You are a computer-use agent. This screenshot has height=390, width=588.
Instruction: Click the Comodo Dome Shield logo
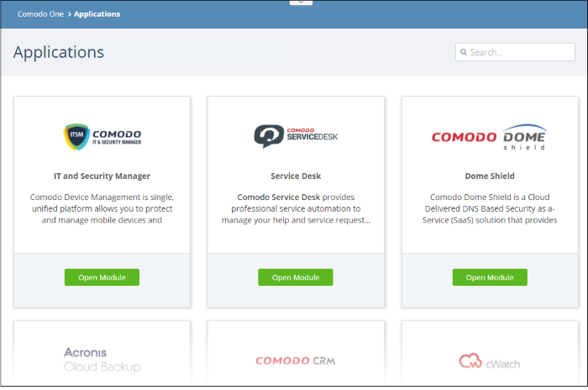tap(489, 137)
